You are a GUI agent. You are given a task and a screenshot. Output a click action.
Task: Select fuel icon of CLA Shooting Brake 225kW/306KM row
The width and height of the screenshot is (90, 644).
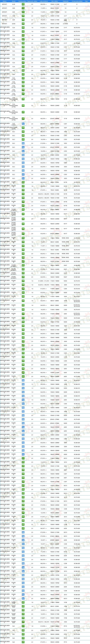pyautogui.click(x=23, y=118)
